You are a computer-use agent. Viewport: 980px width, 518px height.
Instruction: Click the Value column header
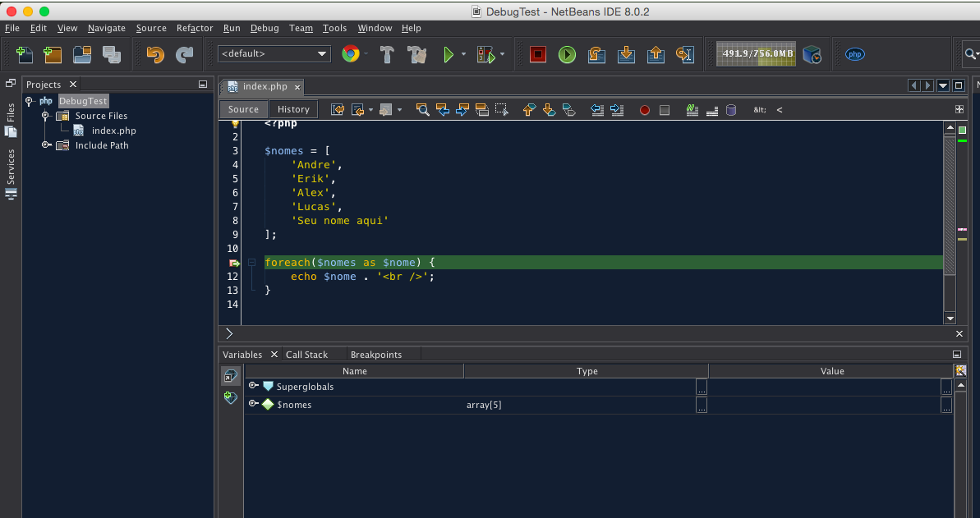click(832, 371)
